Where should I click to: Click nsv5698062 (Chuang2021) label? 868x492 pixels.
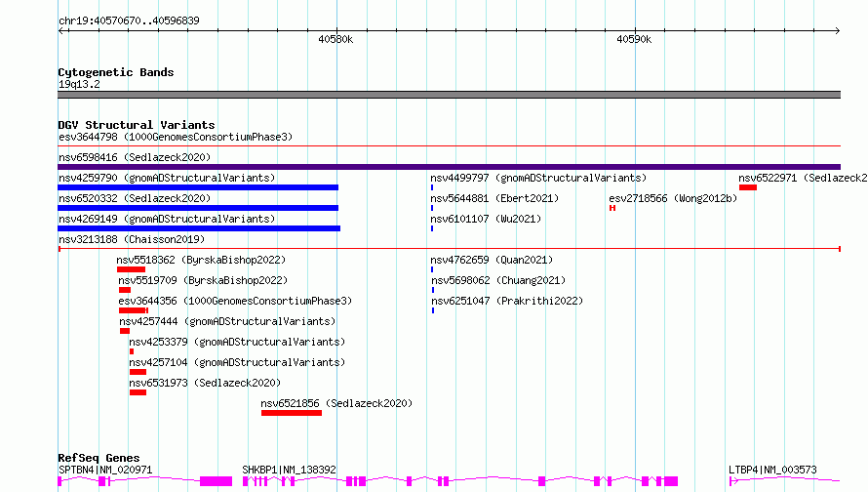[x=498, y=280]
